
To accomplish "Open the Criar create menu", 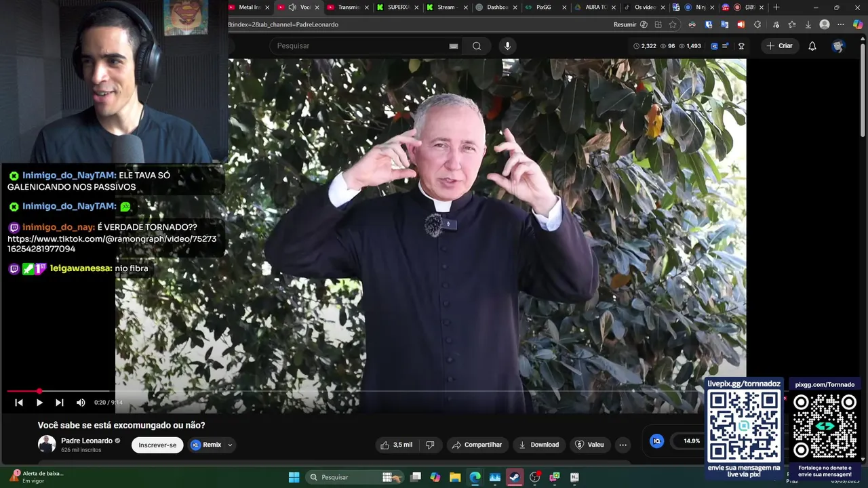I will coord(778,45).
